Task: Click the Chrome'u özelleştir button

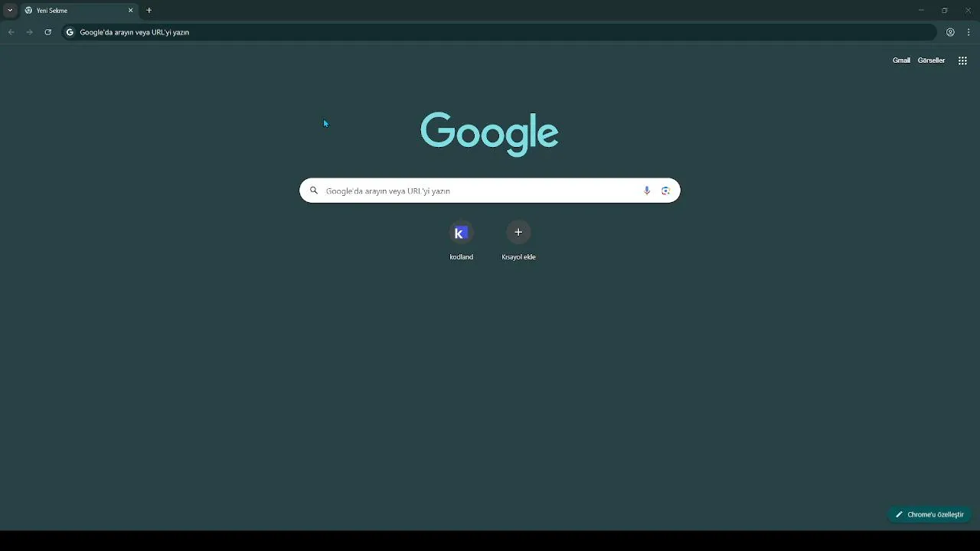Action: (929, 514)
